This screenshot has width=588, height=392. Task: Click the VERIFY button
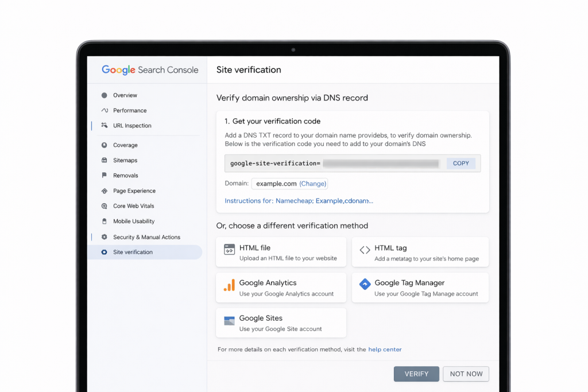pos(416,374)
